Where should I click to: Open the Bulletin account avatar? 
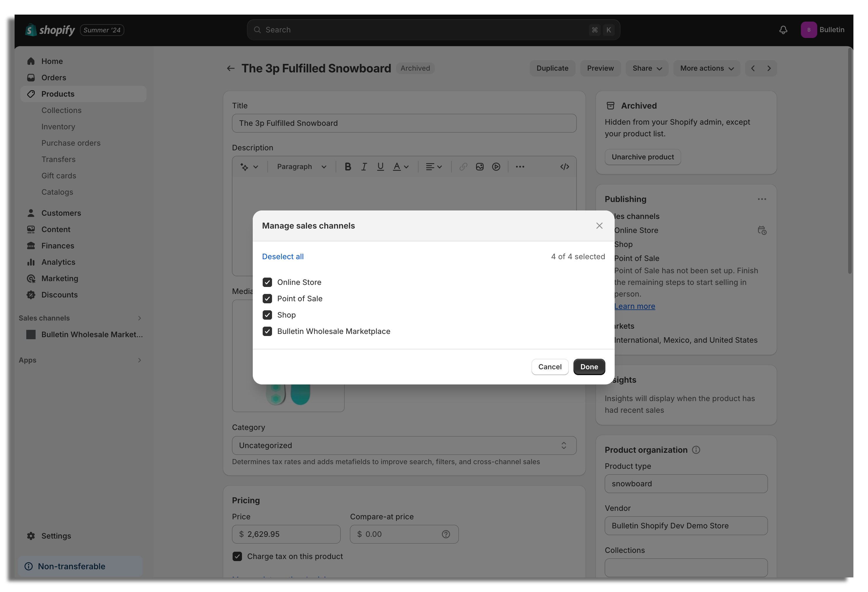(809, 30)
